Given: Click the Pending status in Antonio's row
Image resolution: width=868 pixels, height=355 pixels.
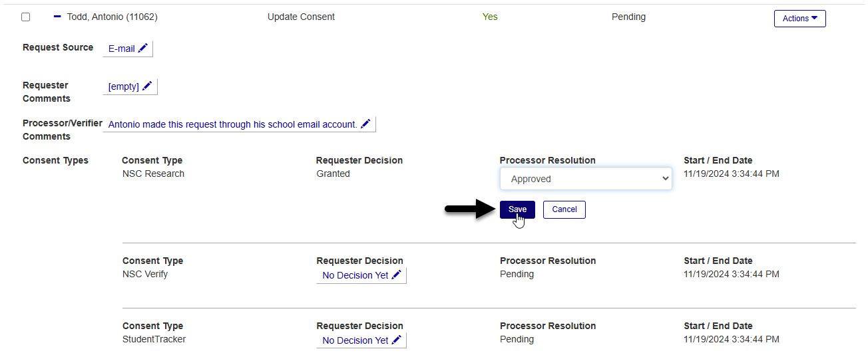Looking at the screenshot, I should (628, 17).
